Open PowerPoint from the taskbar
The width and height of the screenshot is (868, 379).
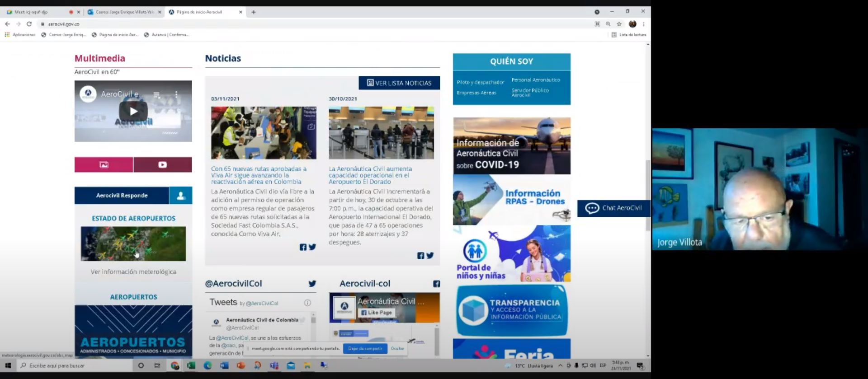[x=241, y=365]
